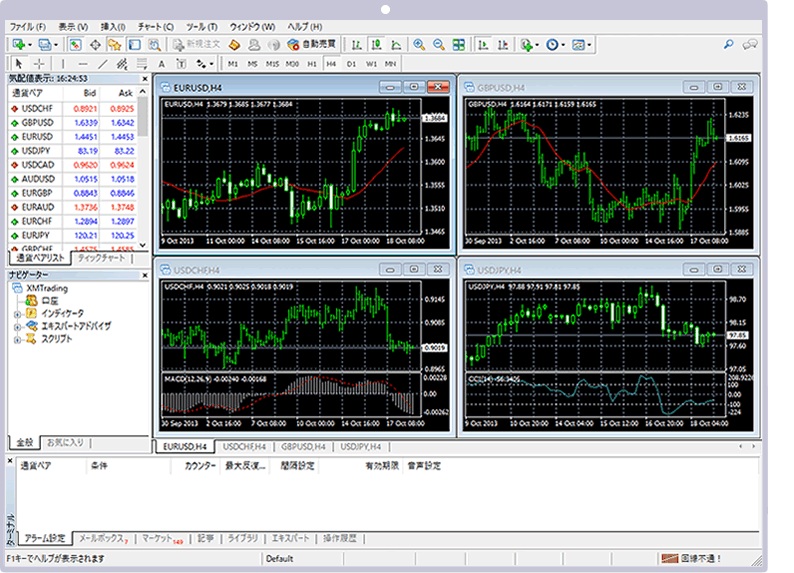Toggle chart shift
This screenshot has height=573, width=794.
tap(502, 45)
